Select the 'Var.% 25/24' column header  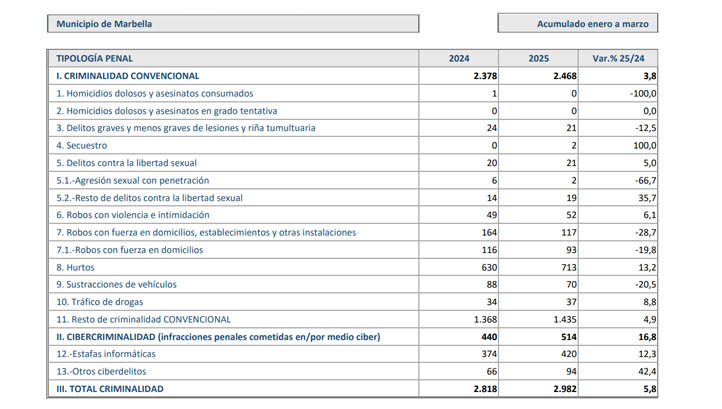[x=618, y=58]
